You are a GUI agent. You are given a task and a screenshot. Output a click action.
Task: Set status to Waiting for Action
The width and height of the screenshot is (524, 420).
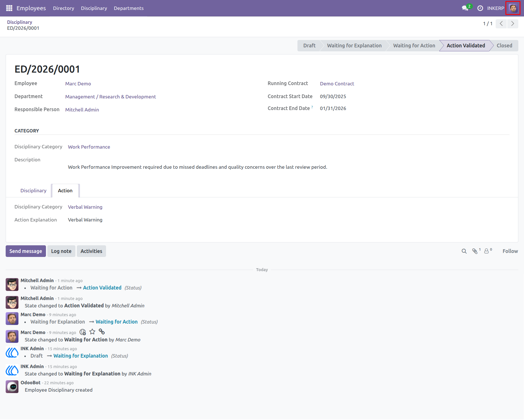pos(414,46)
